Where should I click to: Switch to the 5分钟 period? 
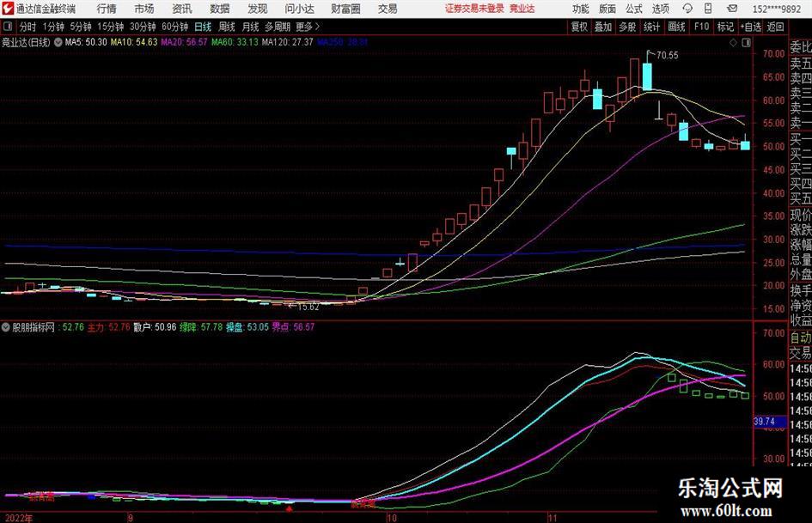pos(81,27)
